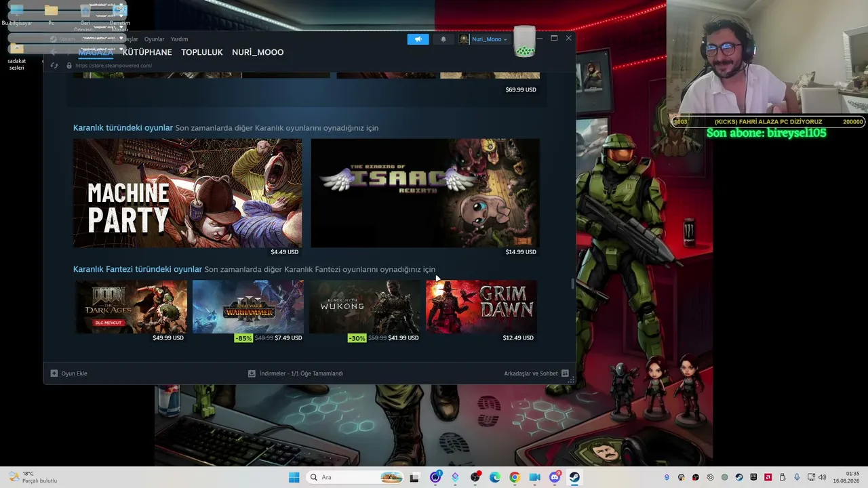Image resolution: width=868 pixels, height=488 pixels.
Task: Click the Machine Party game banner
Action: [x=188, y=193]
